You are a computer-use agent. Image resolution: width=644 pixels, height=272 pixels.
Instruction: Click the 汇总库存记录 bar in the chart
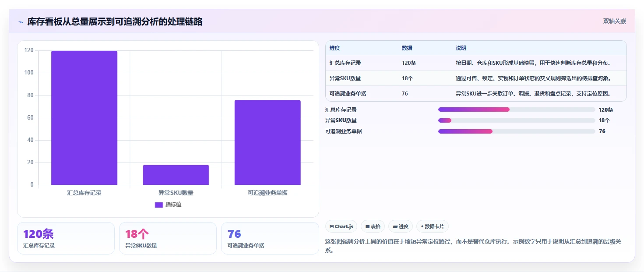(x=84, y=118)
